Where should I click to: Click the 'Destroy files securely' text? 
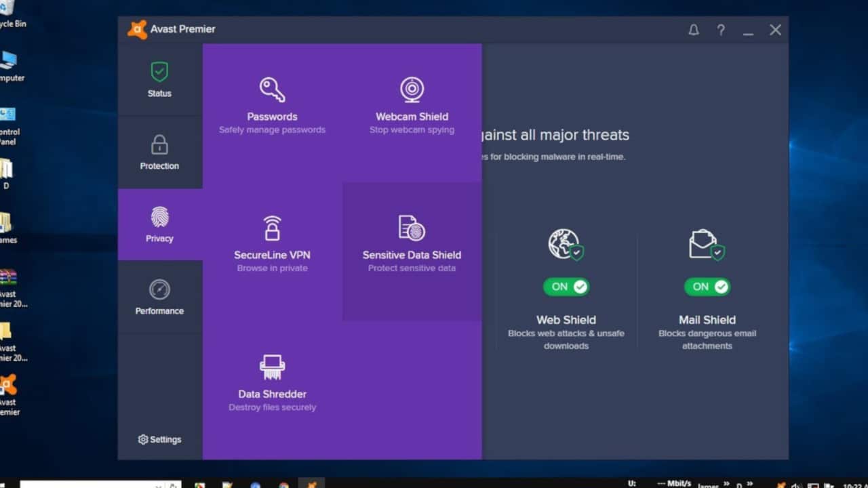point(272,407)
